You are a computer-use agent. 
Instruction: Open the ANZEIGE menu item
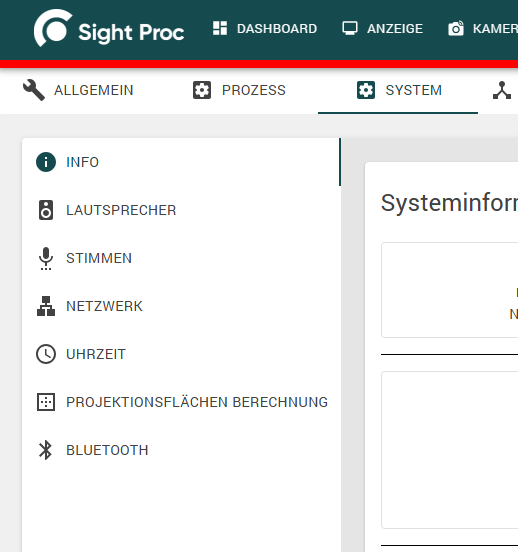[395, 29]
